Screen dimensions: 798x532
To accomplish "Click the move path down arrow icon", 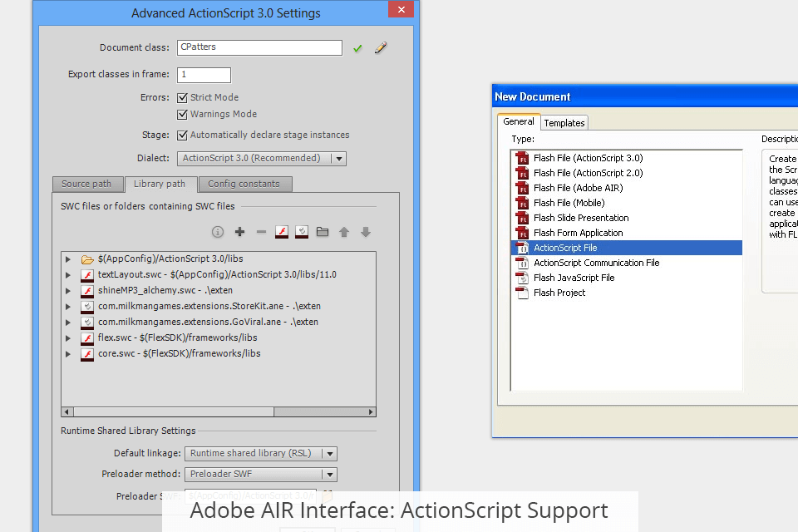I will 366,232.
